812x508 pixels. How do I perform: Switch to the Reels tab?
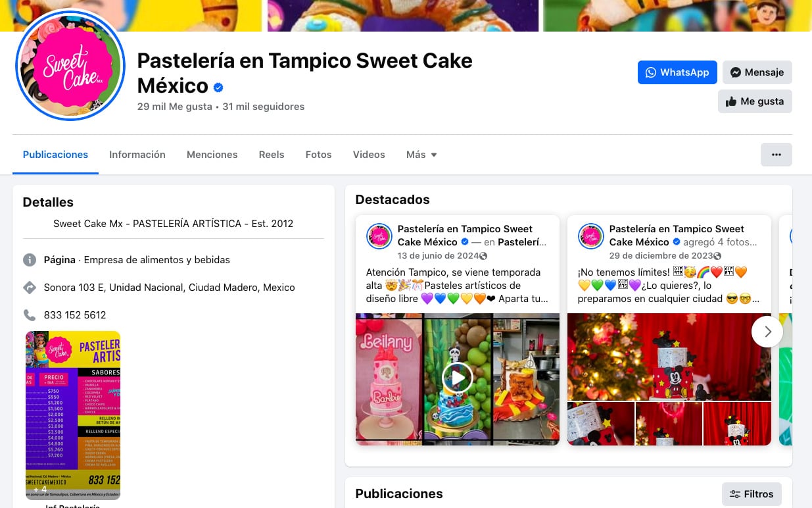pyautogui.click(x=272, y=154)
